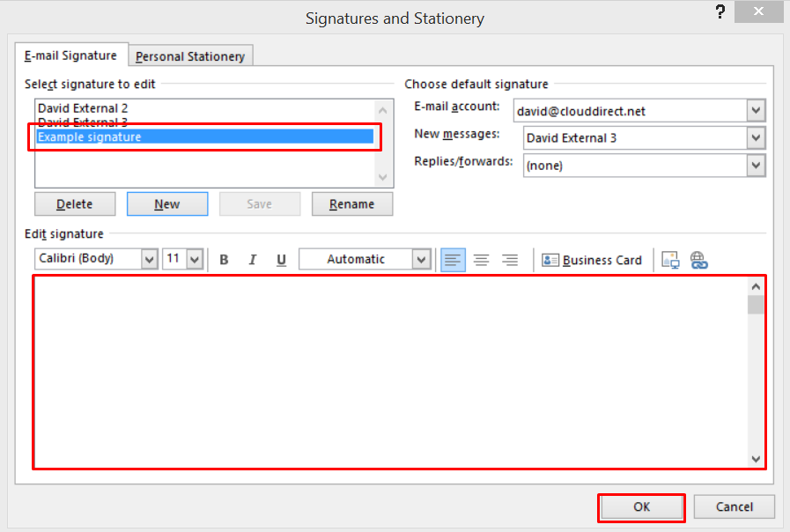Switch to the Personal Stationery tab
The image size is (790, 532).
(190, 55)
